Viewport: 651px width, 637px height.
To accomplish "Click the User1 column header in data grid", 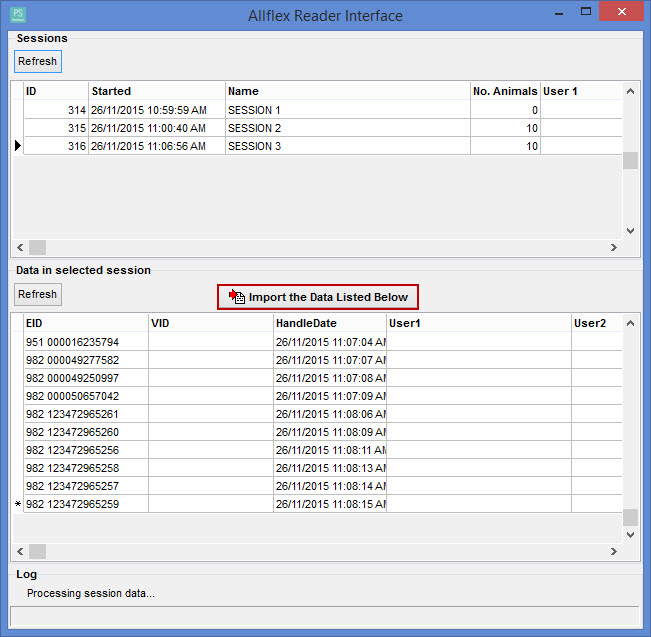I will (x=479, y=323).
